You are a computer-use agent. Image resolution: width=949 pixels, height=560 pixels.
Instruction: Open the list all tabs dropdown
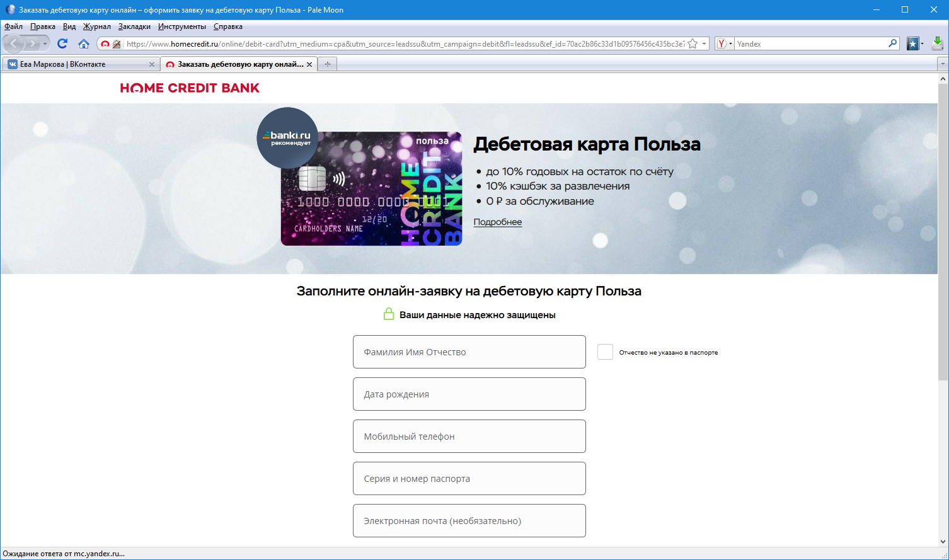(943, 64)
